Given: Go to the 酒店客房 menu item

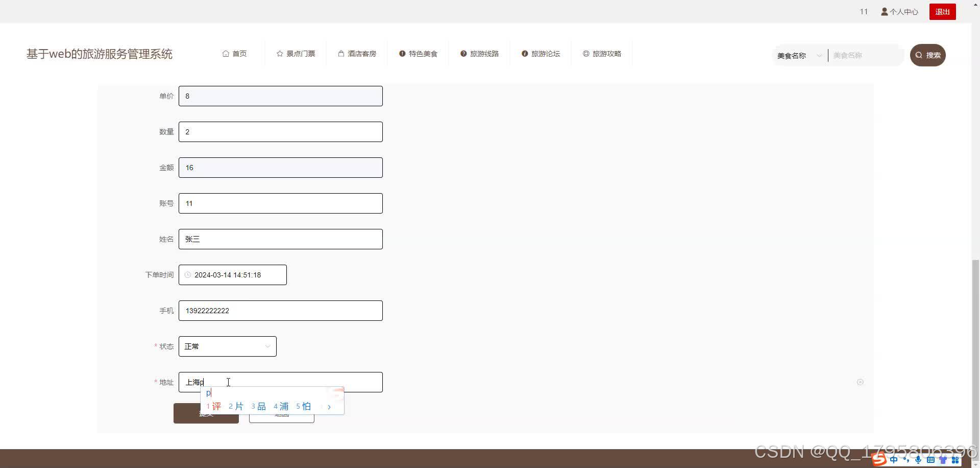Looking at the screenshot, I should pos(357,54).
